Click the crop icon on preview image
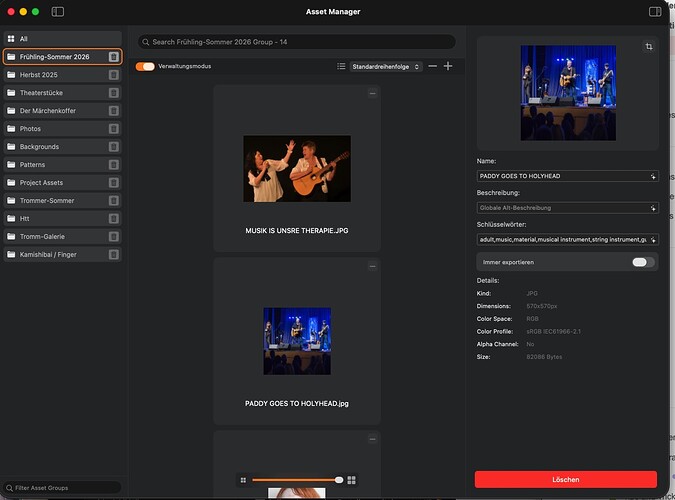The image size is (675, 500). pos(648,47)
